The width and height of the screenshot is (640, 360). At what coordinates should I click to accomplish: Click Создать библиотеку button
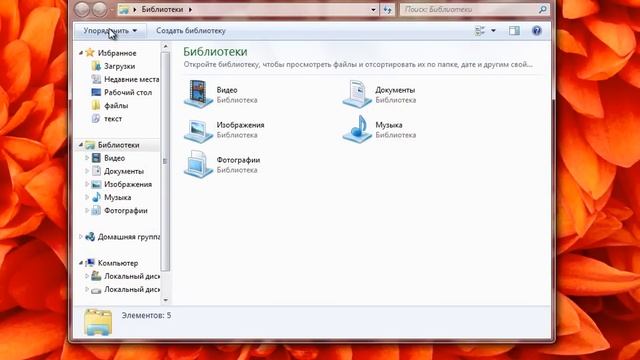click(191, 31)
